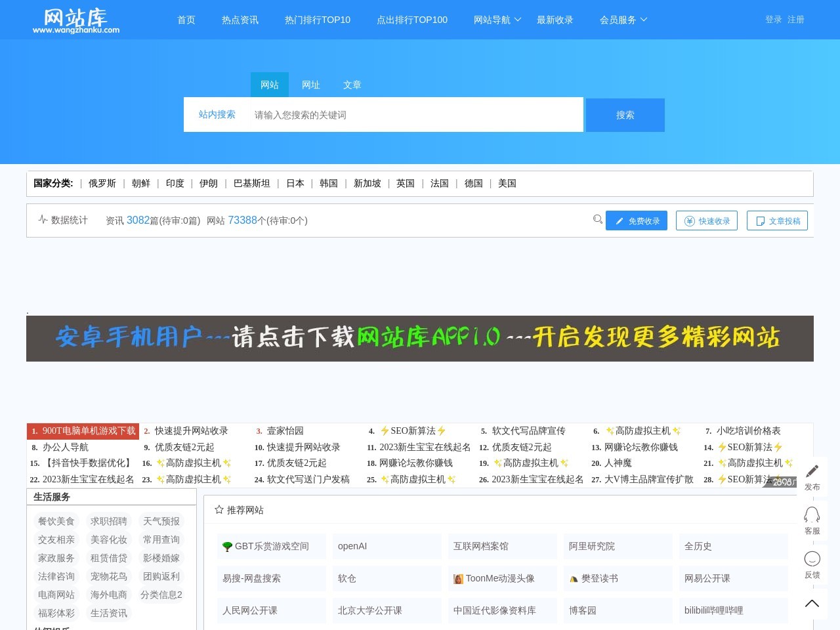
Task: Open 点出排行TOP100 navigation item
Action: 412,20
